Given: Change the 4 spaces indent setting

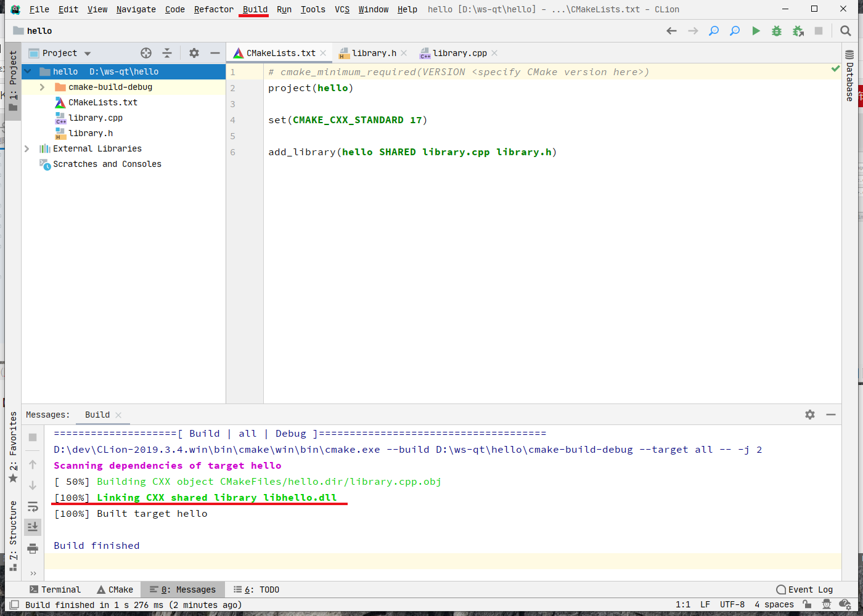Looking at the screenshot, I should (774, 605).
